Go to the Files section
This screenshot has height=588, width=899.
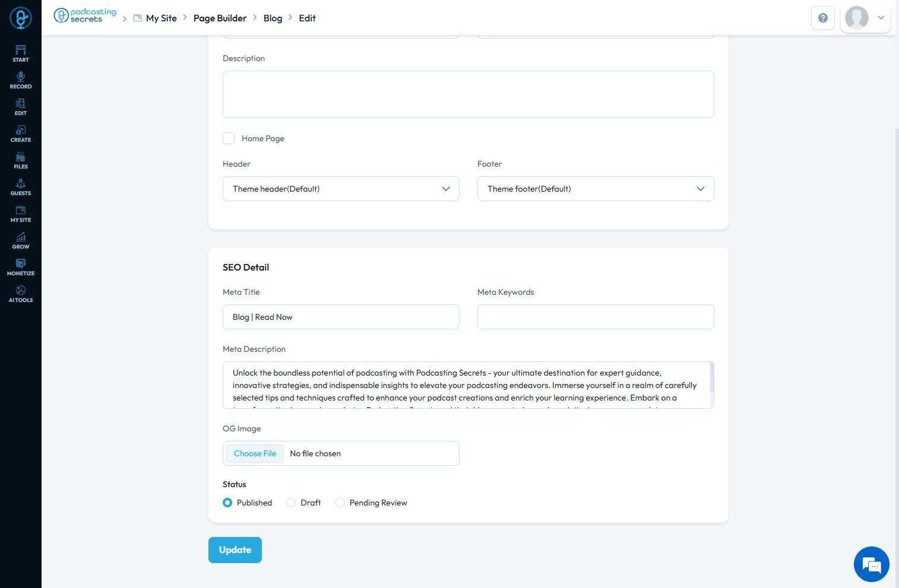click(21, 160)
